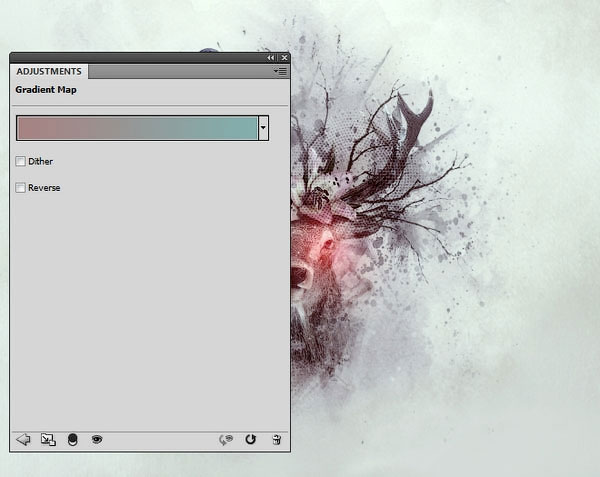Click the view previous state icon
The width and height of the screenshot is (600, 477).
click(x=226, y=440)
